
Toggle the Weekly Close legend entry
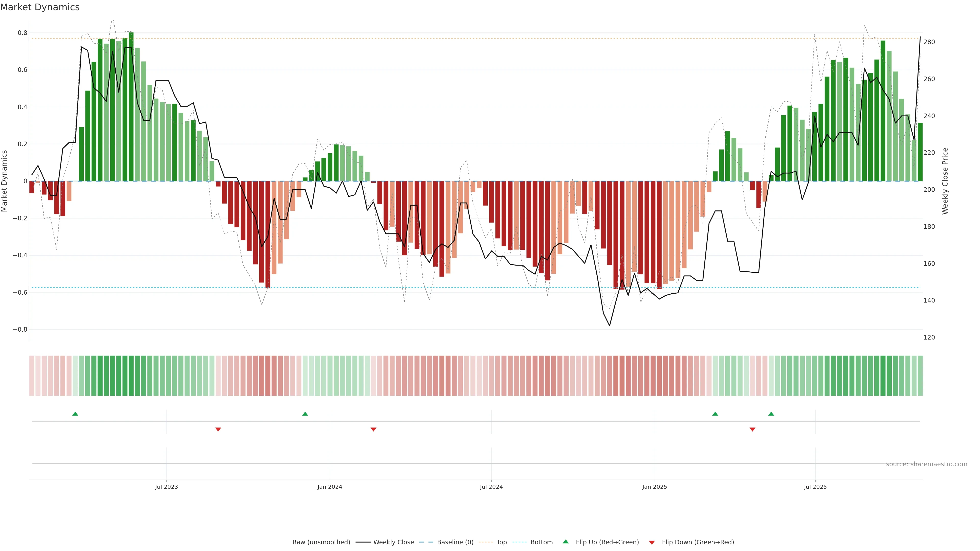393,542
